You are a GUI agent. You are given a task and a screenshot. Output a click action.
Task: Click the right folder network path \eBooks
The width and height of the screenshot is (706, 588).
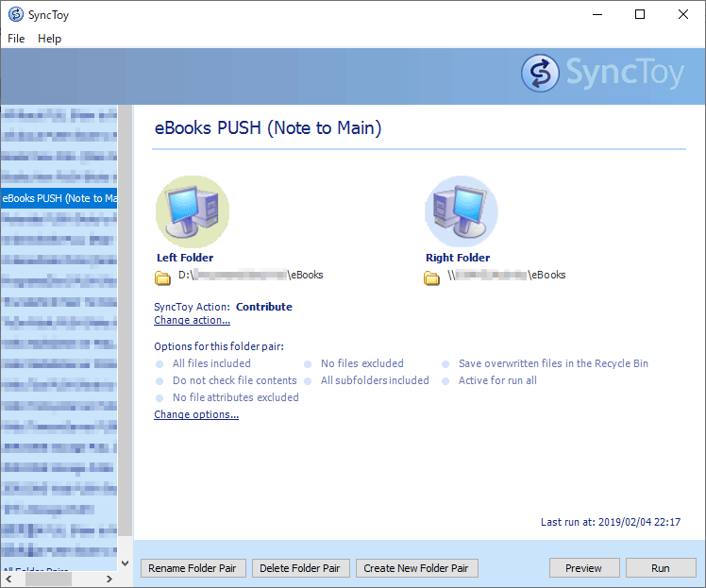tap(507, 275)
